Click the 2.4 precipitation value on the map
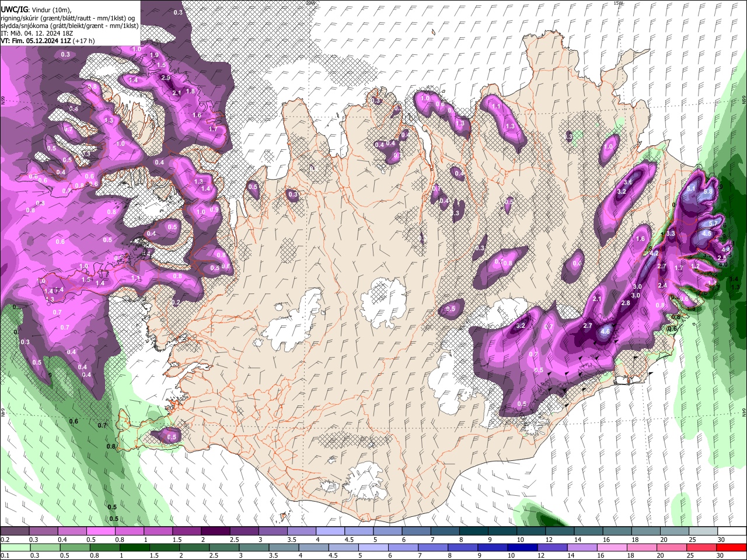 click(662, 286)
